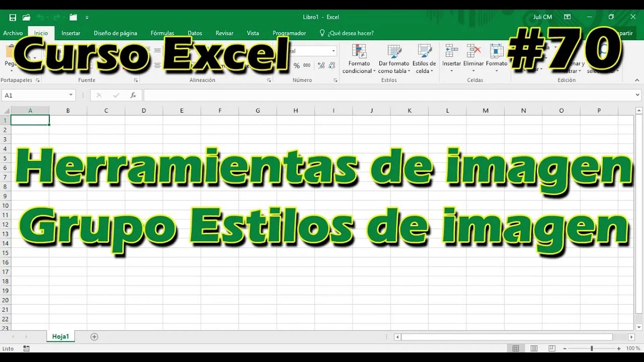Select column header P

pos(599,111)
